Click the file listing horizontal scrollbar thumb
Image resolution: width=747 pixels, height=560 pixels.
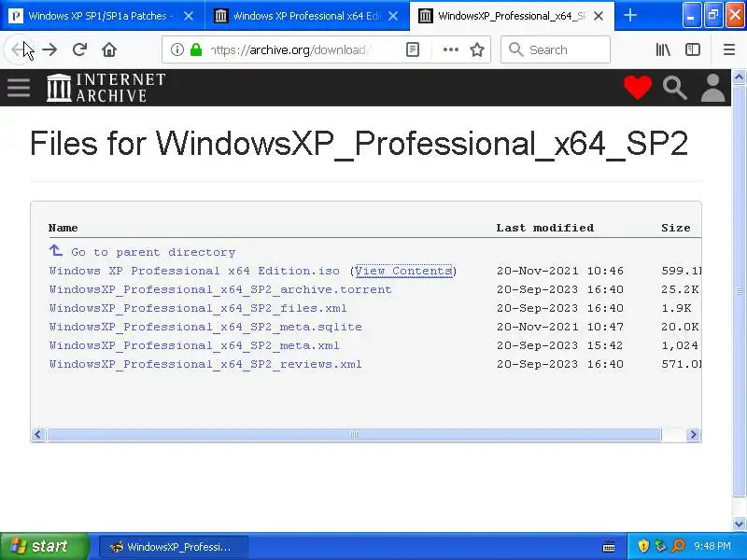[354, 434]
